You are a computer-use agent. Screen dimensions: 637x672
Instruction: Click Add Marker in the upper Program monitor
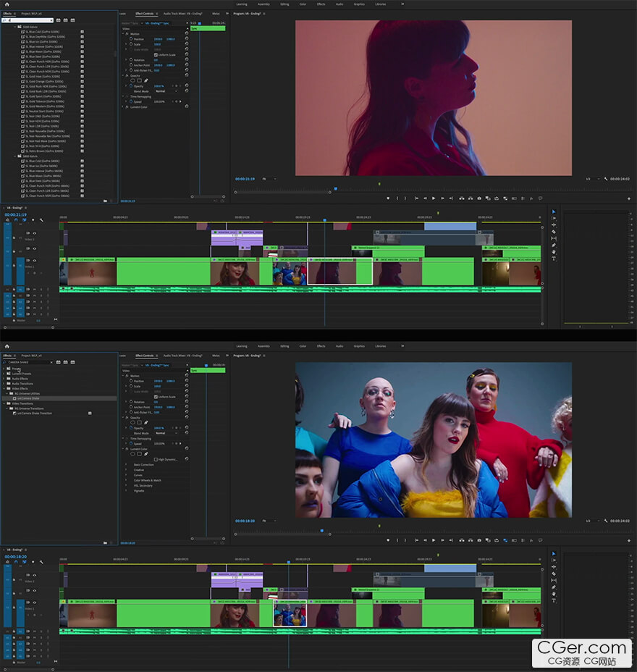point(388,198)
